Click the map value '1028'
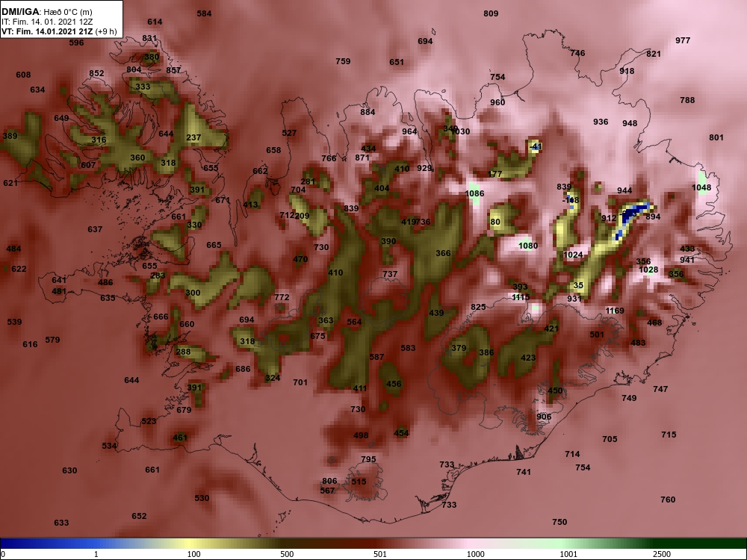This screenshot has width=747, height=560. tap(648, 270)
